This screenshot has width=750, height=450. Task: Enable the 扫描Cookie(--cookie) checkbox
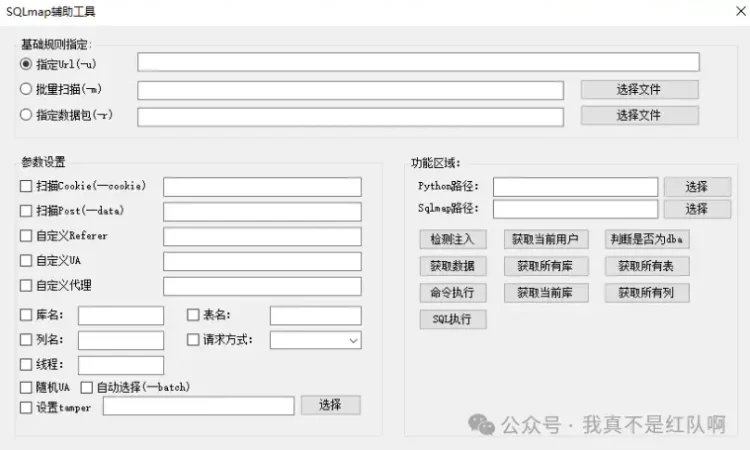26,186
